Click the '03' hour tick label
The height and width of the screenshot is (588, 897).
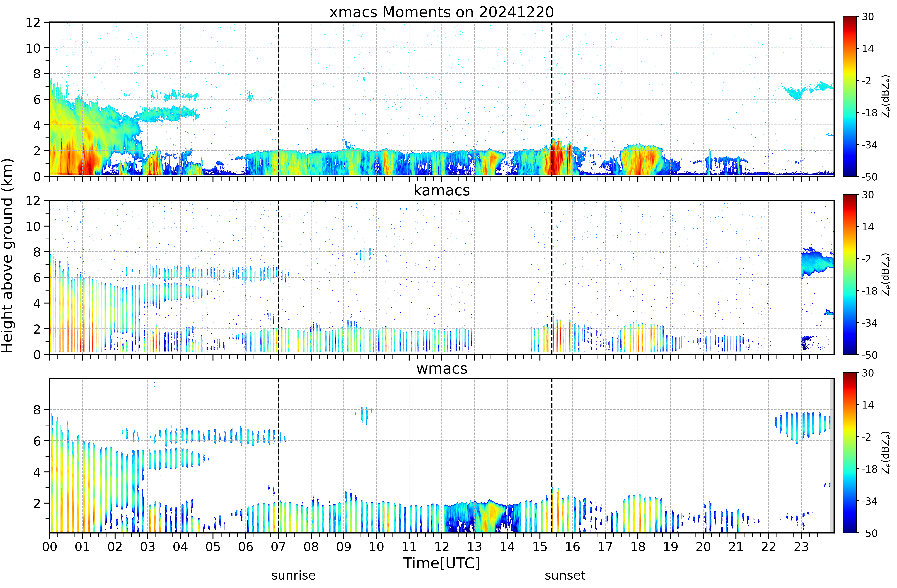tap(148, 547)
